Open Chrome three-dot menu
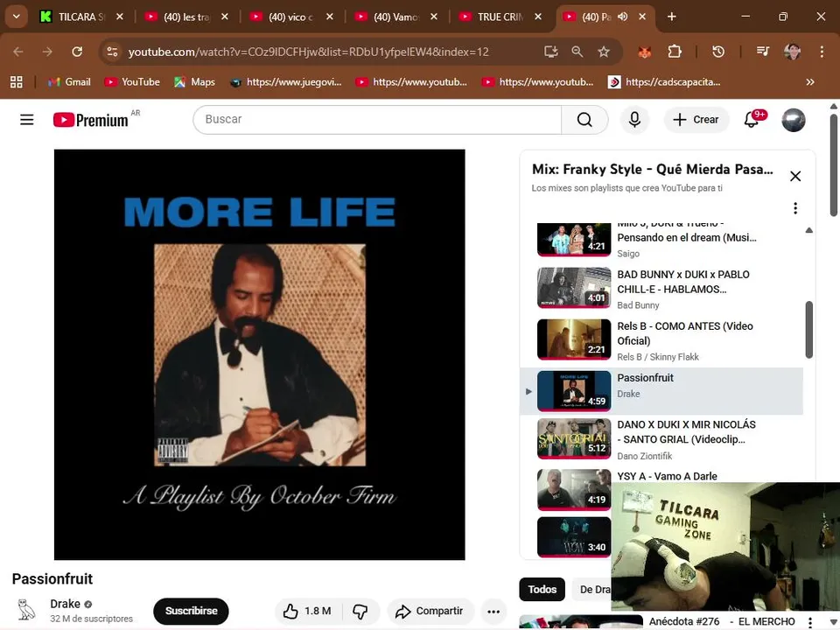The image size is (840, 630). point(822,52)
